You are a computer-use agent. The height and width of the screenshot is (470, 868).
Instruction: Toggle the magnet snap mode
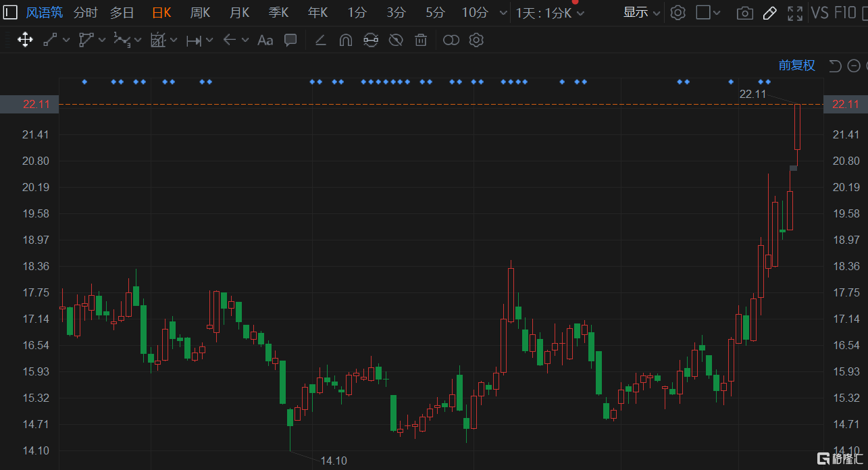(345, 41)
